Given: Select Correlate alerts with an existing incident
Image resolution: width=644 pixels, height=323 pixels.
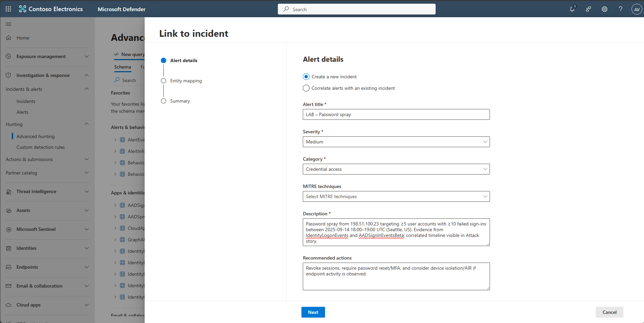Looking at the screenshot, I should (306, 88).
